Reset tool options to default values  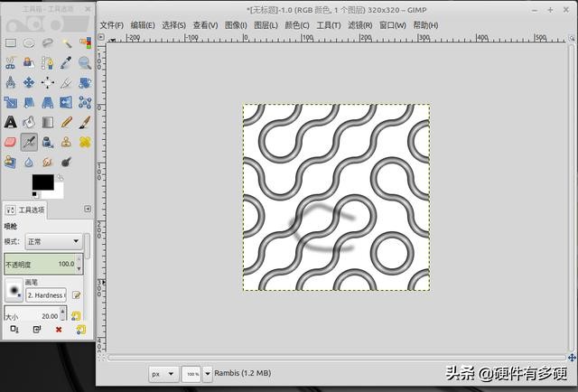pos(81,330)
